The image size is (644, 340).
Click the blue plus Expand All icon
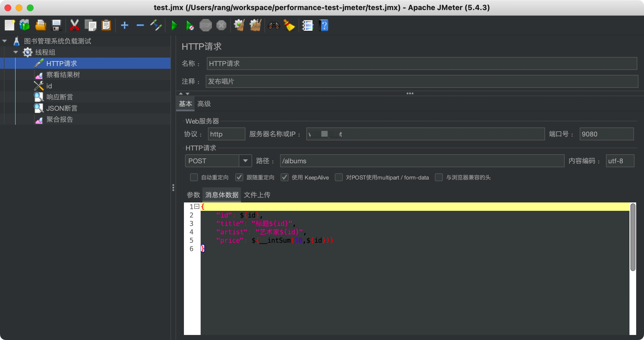pos(125,25)
